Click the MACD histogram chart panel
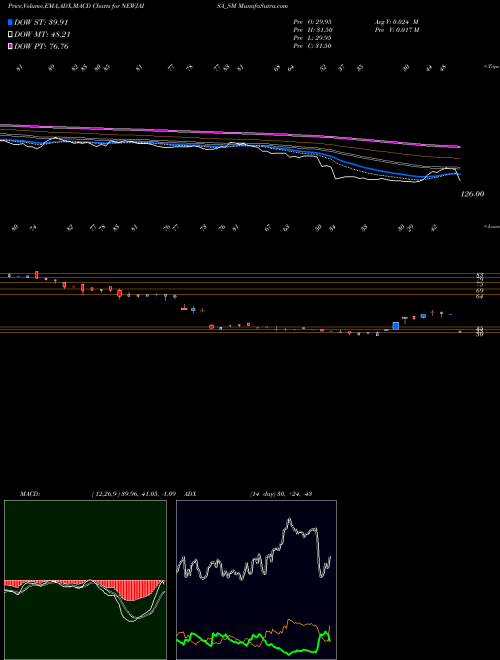Viewport: 500px width, 660px height. point(85,580)
